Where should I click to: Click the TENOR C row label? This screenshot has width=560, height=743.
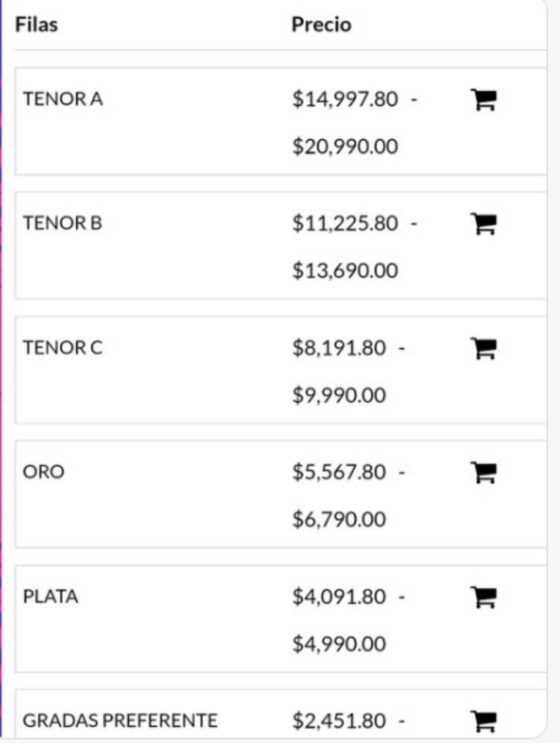pos(63,348)
